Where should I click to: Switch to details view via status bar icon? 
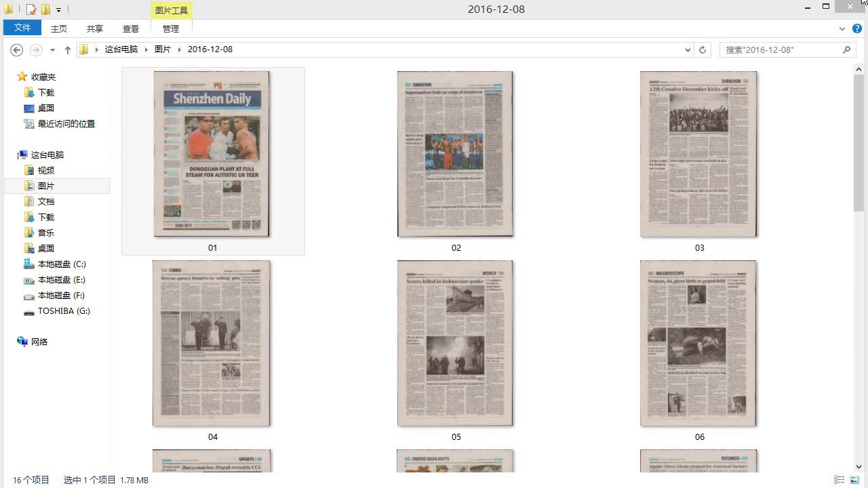click(x=840, y=480)
